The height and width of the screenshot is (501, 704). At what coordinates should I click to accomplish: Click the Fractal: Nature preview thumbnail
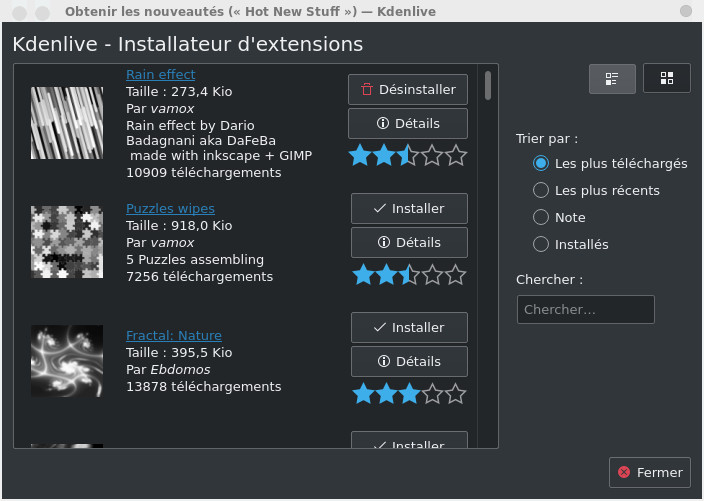67,361
